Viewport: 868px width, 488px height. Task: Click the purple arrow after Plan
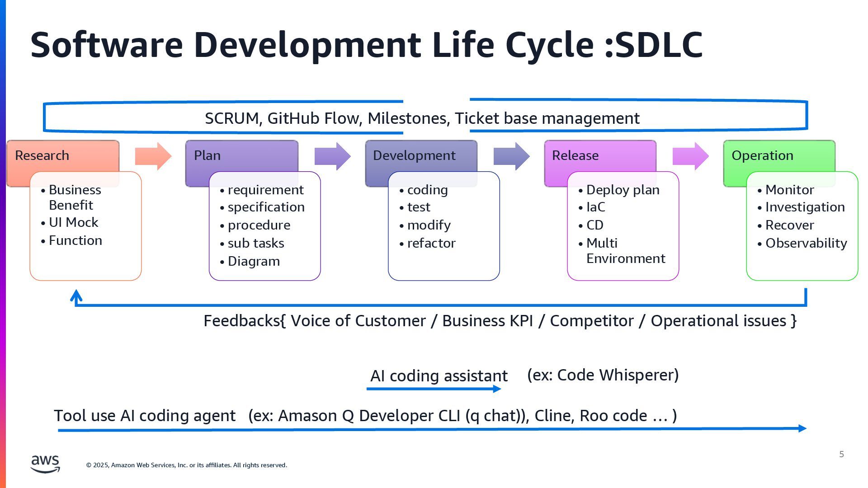click(332, 156)
